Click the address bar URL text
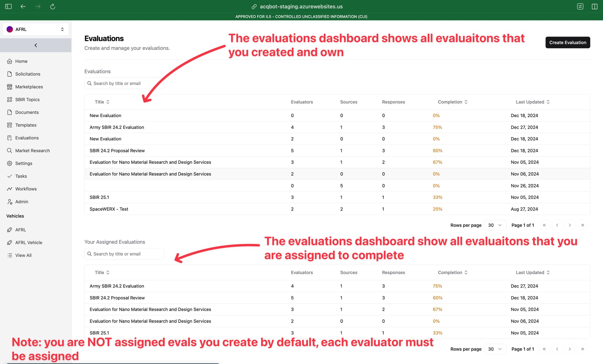Image resolution: width=603 pixels, height=364 pixels. pos(301,7)
